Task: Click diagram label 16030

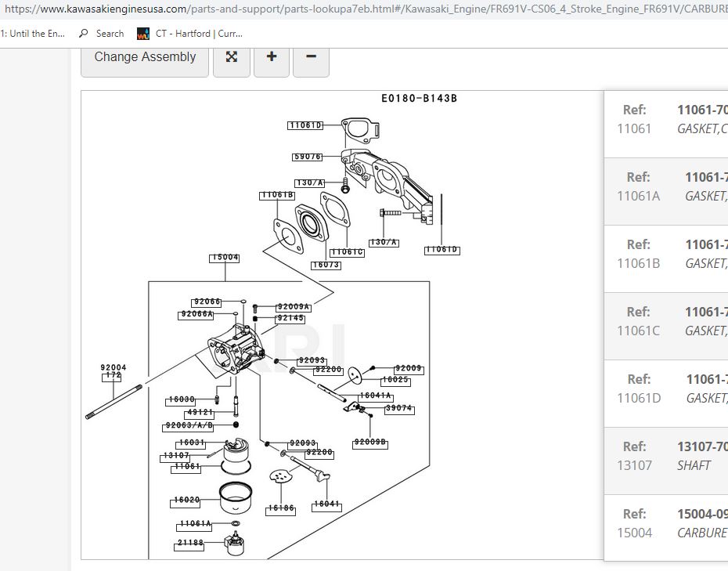Action: [181, 400]
